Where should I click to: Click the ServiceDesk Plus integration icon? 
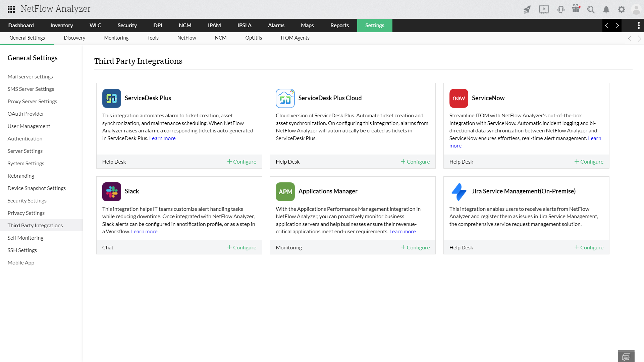click(111, 98)
